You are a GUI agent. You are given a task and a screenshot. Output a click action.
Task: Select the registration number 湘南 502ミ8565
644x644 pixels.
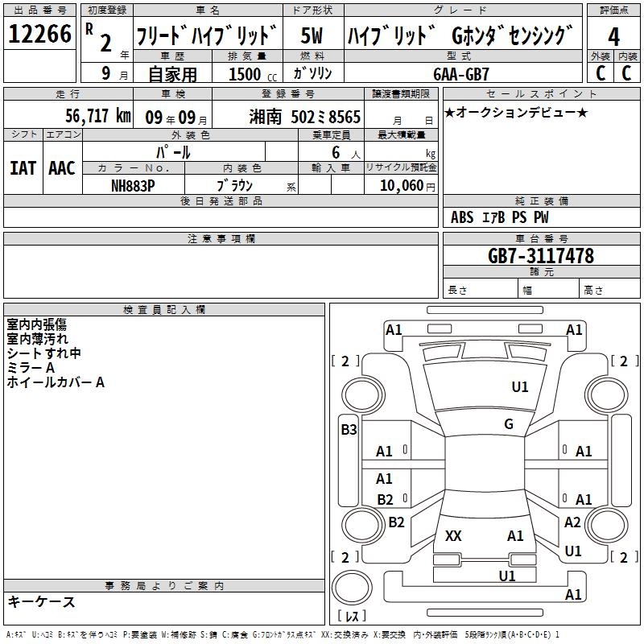tap(304, 117)
